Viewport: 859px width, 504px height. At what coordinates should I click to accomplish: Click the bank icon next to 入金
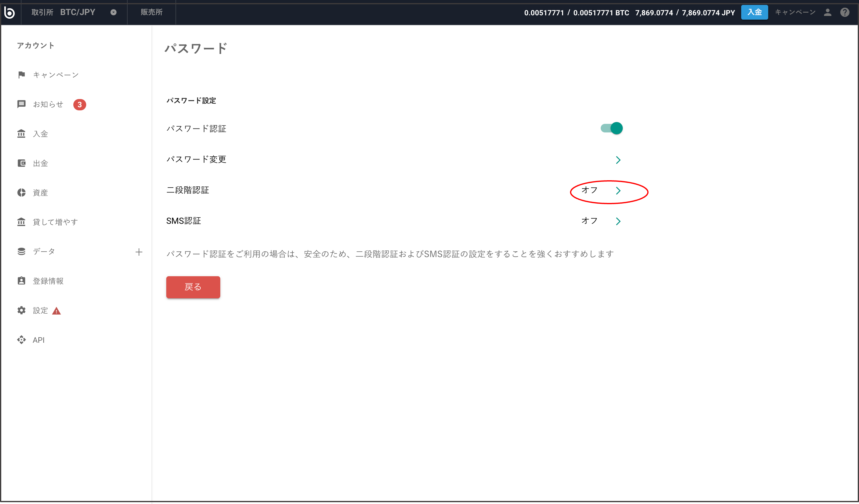click(21, 134)
